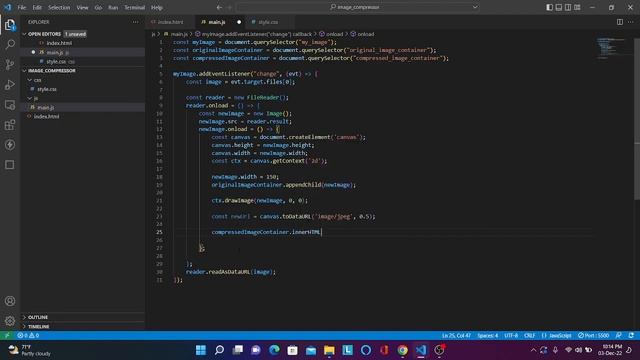This screenshot has height=360, width=640.
Task: Click the Port: 5500 Live Server status
Action: tap(593, 336)
